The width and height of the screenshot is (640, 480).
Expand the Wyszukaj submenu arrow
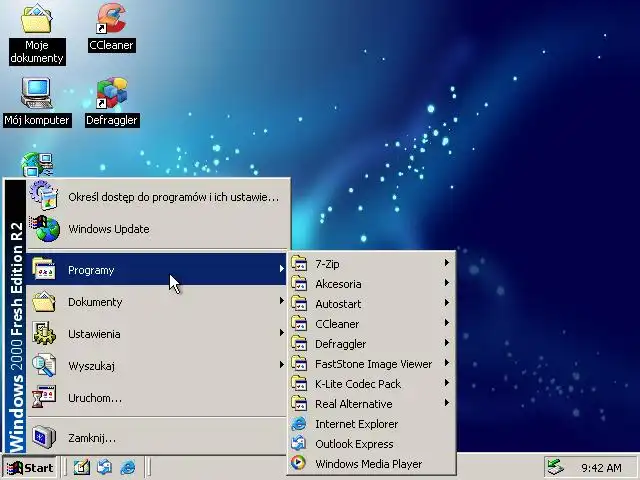(x=282, y=364)
